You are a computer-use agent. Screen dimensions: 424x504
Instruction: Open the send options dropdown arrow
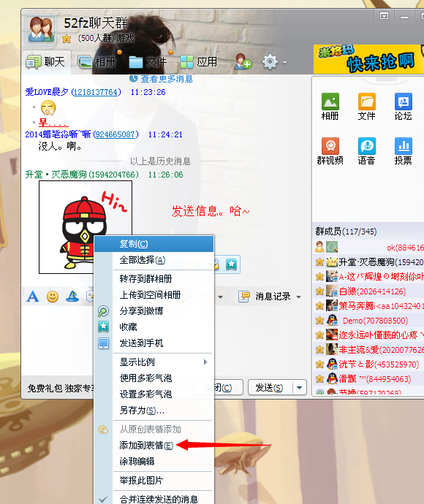tap(300, 388)
